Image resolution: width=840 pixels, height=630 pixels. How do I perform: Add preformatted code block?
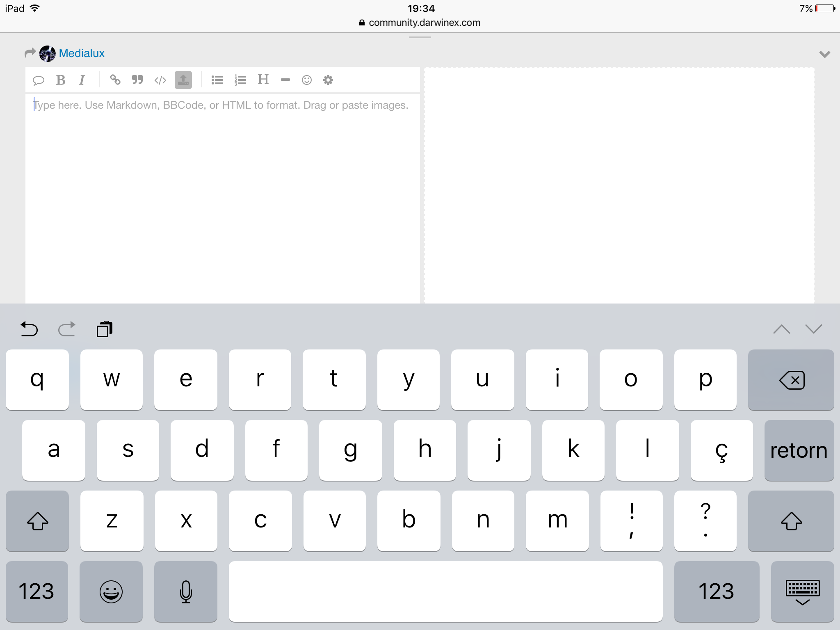click(x=160, y=80)
